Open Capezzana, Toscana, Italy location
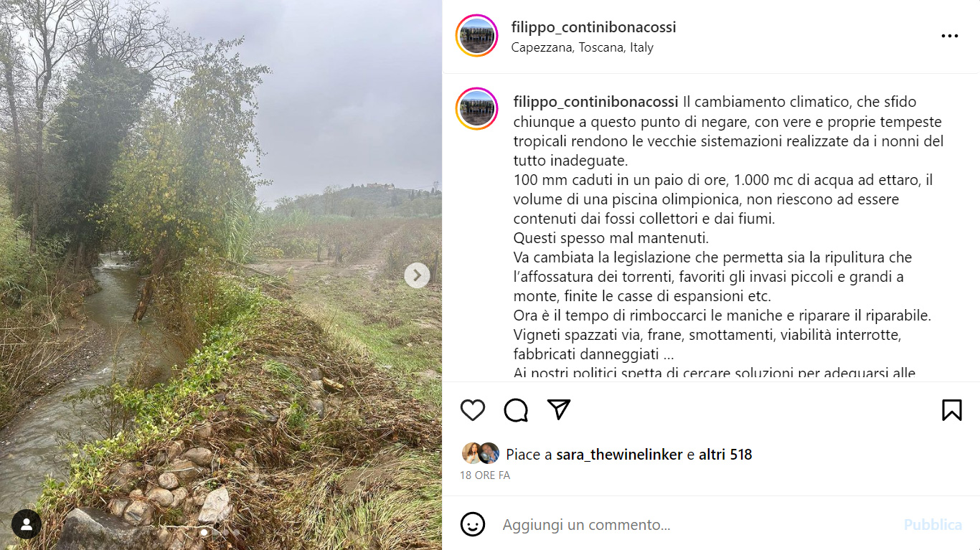The height and width of the screenshot is (550, 980). [x=583, y=47]
